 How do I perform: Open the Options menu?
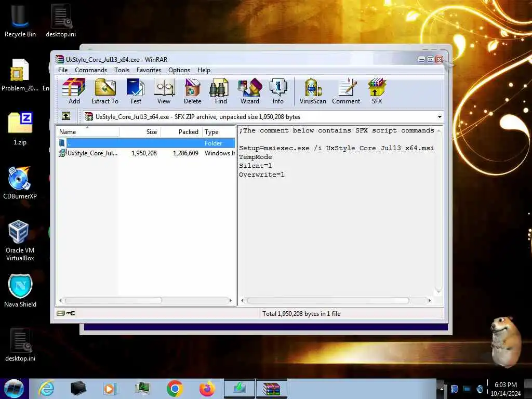(x=179, y=70)
